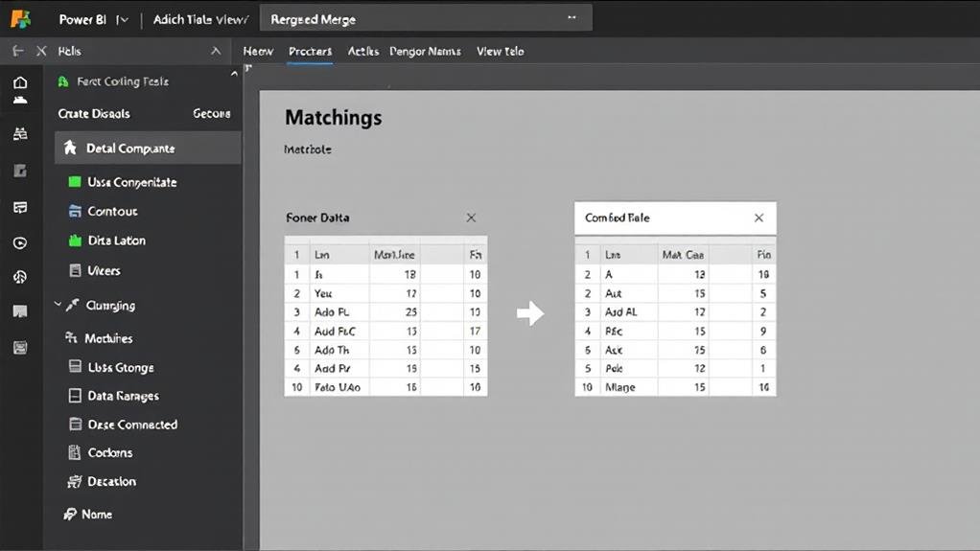
Task: Open the Actks menu
Action: click(x=363, y=51)
